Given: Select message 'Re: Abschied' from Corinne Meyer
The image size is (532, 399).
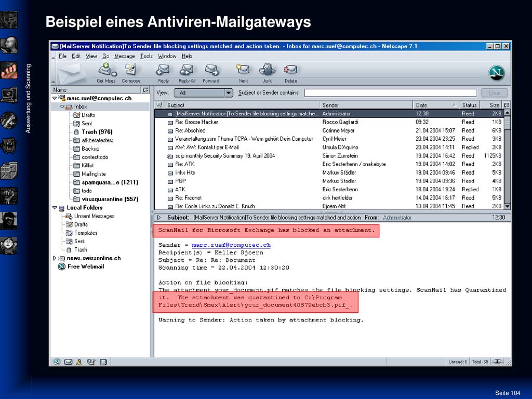Looking at the screenshot, I should (329, 130).
